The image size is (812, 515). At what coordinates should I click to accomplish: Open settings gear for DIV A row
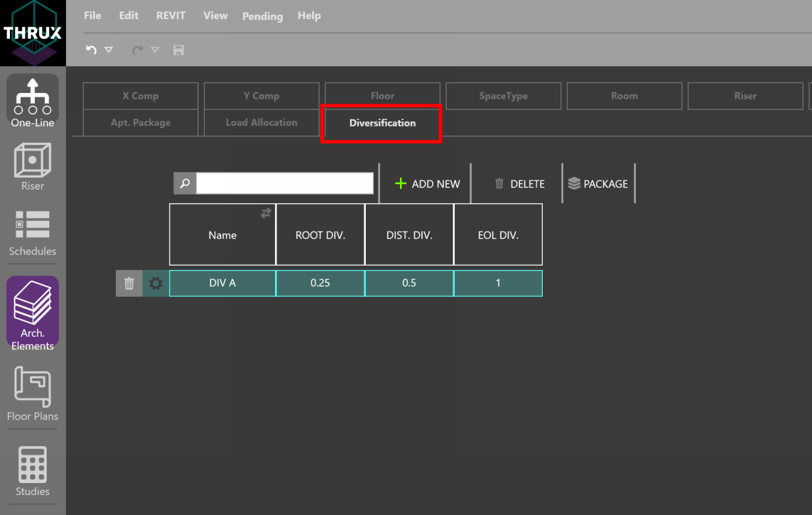(x=156, y=283)
